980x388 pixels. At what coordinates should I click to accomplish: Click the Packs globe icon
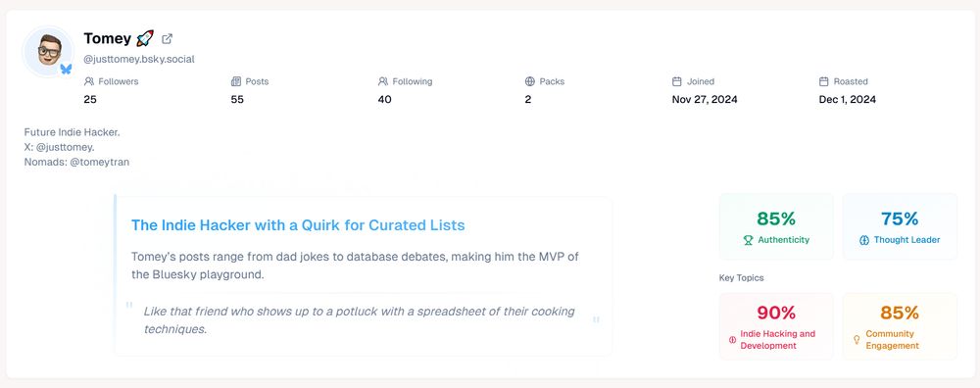[530, 81]
